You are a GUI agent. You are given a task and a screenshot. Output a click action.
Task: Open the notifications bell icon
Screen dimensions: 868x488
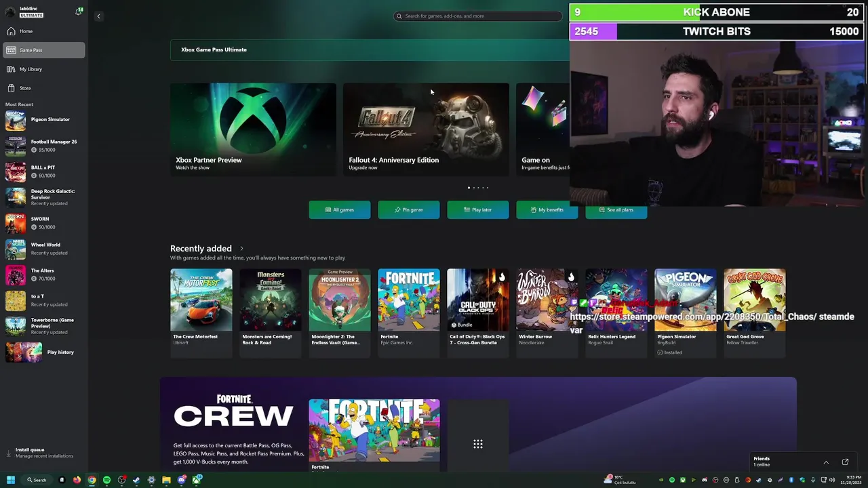(79, 12)
